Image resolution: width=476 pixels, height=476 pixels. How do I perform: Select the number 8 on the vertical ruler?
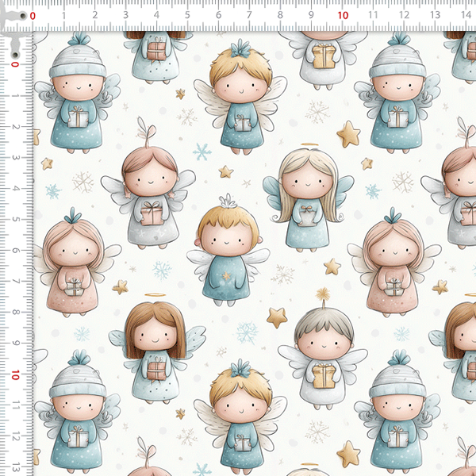click(15, 312)
